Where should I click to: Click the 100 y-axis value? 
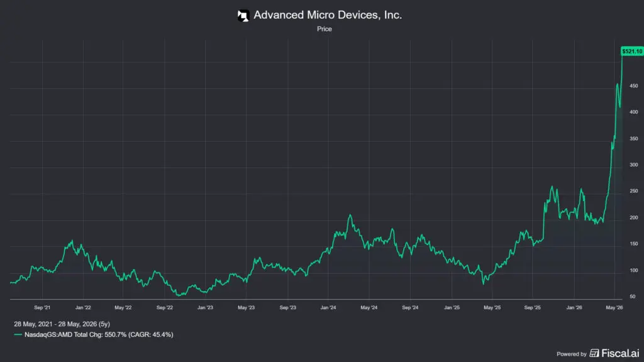pyautogui.click(x=634, y=270)
